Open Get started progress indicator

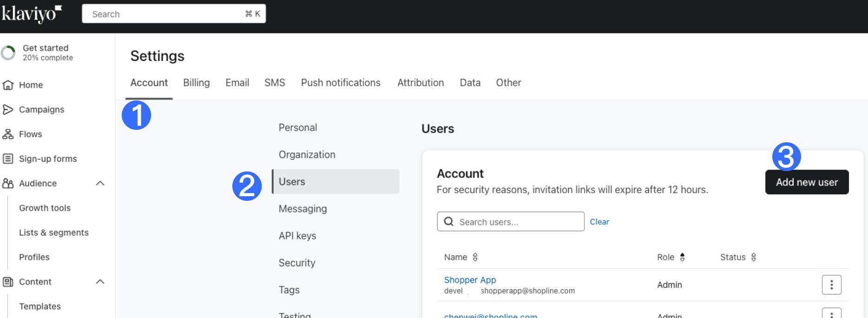8,53
